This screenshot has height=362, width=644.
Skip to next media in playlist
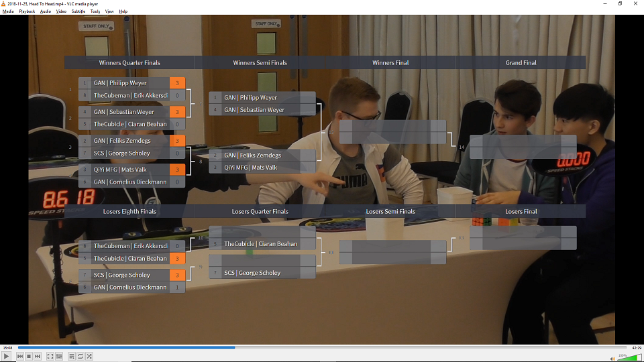pos(38,356)
